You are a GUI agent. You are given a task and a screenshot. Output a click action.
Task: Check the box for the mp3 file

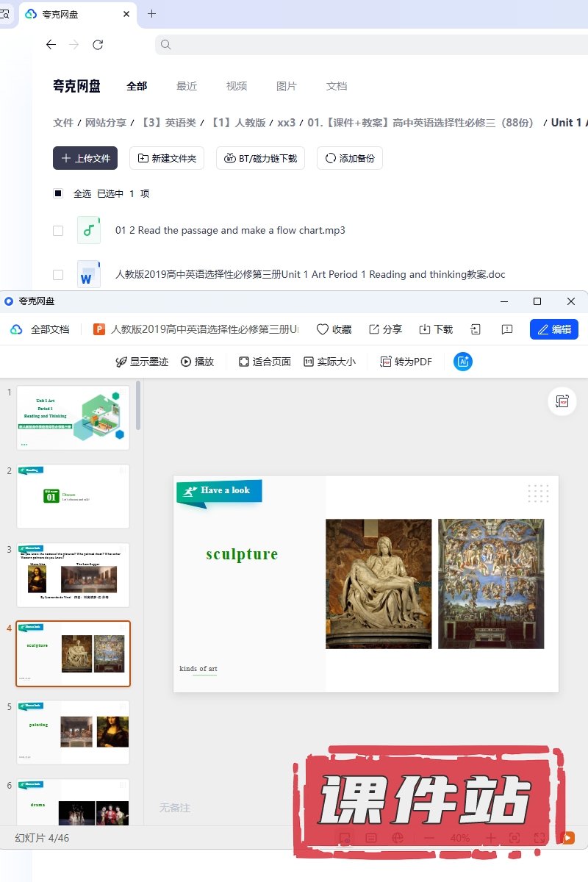coord(58,231)
